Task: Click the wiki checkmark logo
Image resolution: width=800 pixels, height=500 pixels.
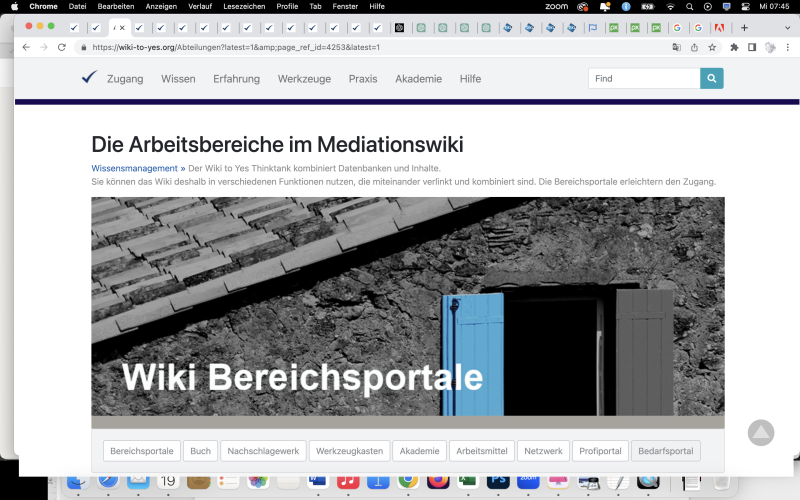Action: pyautogui.click(x=89, y=77)
